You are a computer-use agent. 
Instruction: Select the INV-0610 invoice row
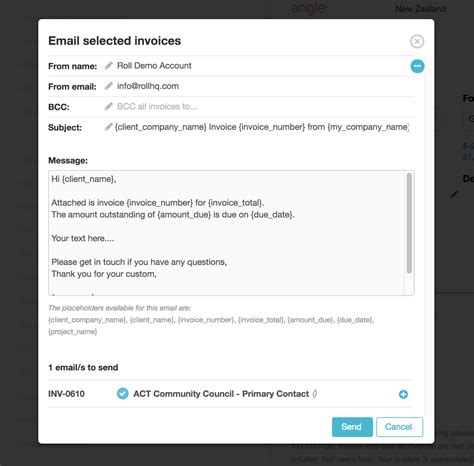coord(231,394)
